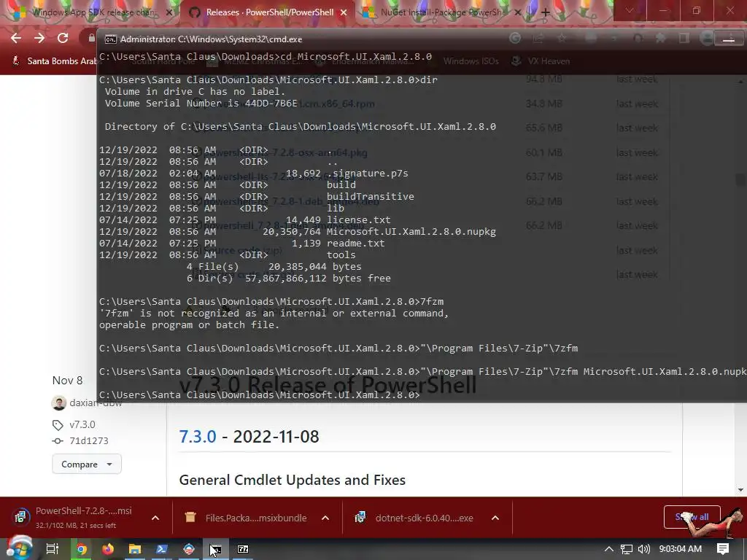
Task: Open File Explorer from taskbar
Action: [135, 549]
